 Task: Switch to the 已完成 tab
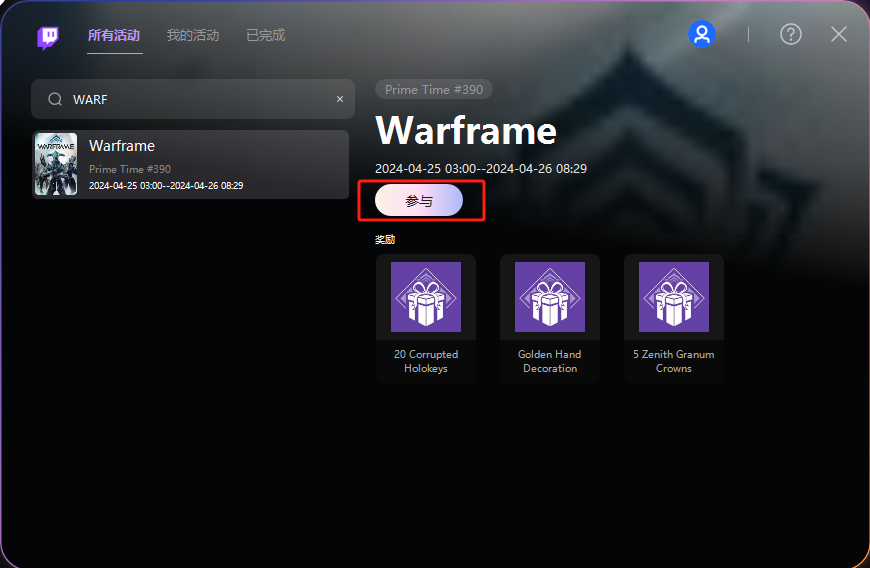(x=266, y=36)
